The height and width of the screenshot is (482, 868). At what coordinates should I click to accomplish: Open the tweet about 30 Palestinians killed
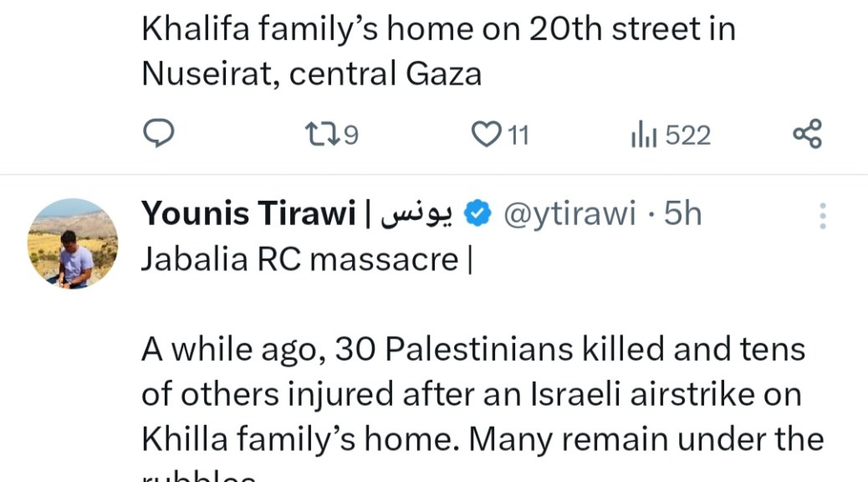pos(472,349)
